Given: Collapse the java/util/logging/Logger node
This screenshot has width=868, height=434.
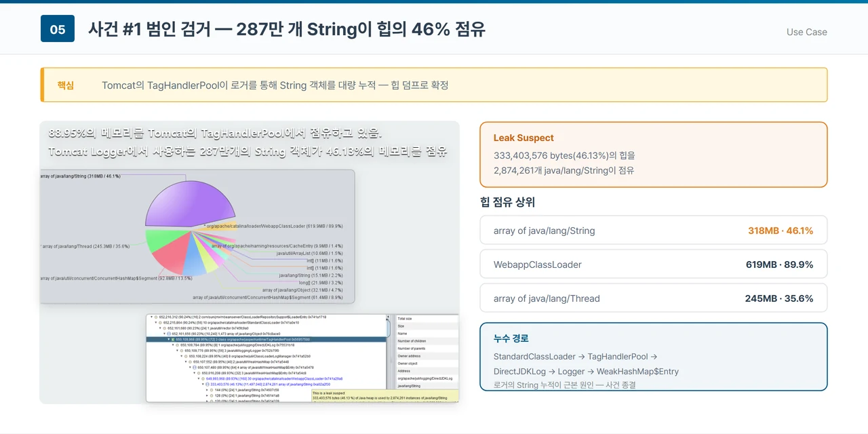Looking at the screenshot, I should pos(177,351).
